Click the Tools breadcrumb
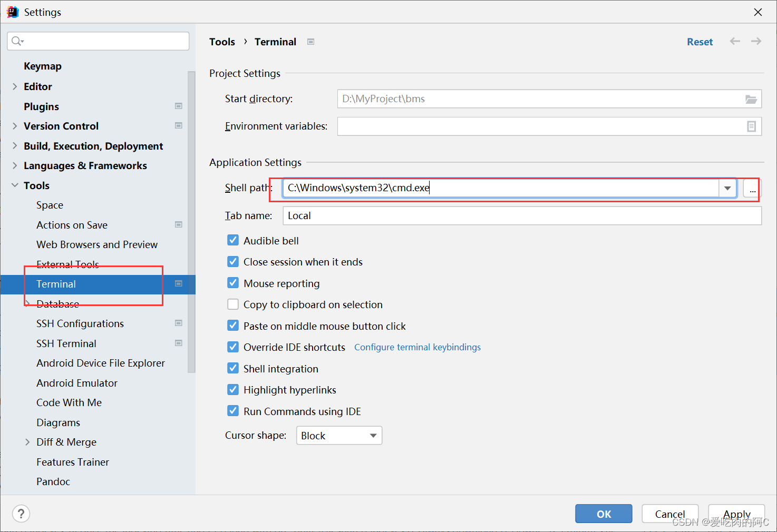The image size is (777, 532). coord(222,42)
